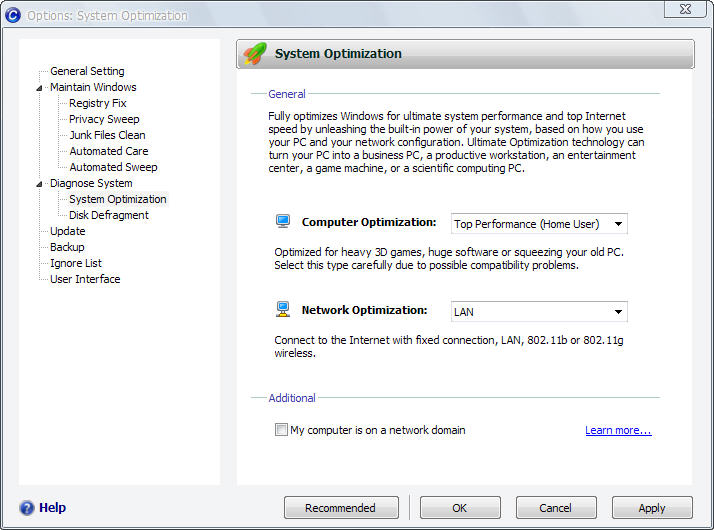
Task: Click the rocket System Optimization header icon
Action: 256,54
